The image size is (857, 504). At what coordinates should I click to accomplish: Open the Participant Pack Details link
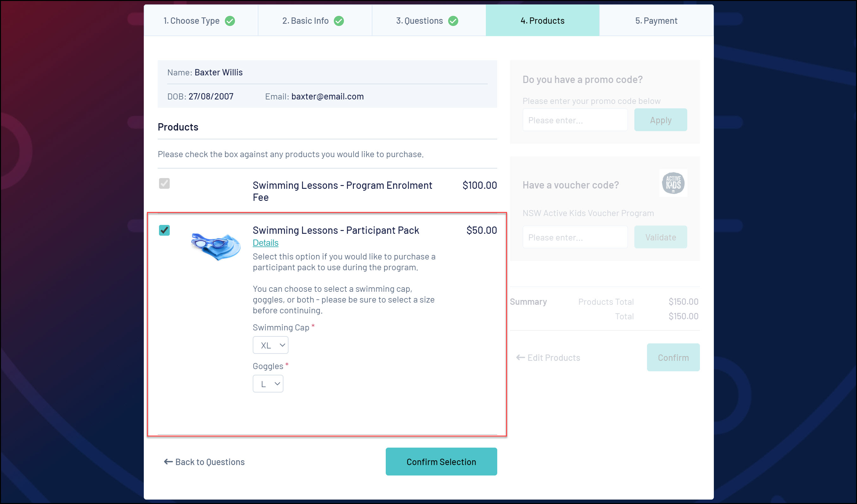[265, 243]
